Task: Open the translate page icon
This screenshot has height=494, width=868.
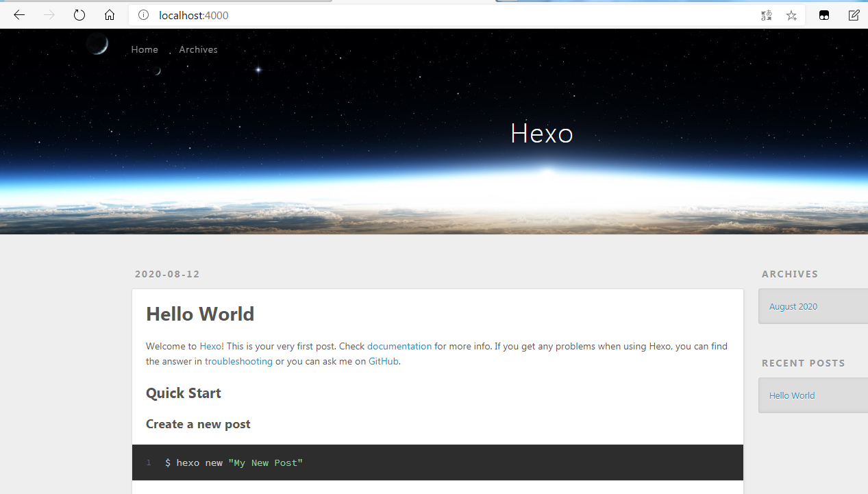Action: click(767, 15)
